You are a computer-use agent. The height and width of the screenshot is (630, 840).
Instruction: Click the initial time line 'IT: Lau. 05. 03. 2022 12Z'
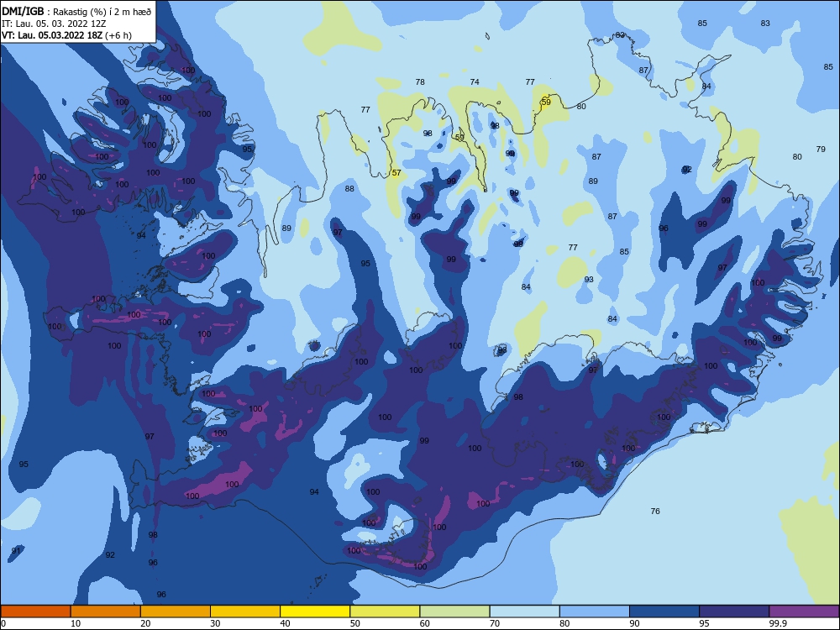pos(55,24)
